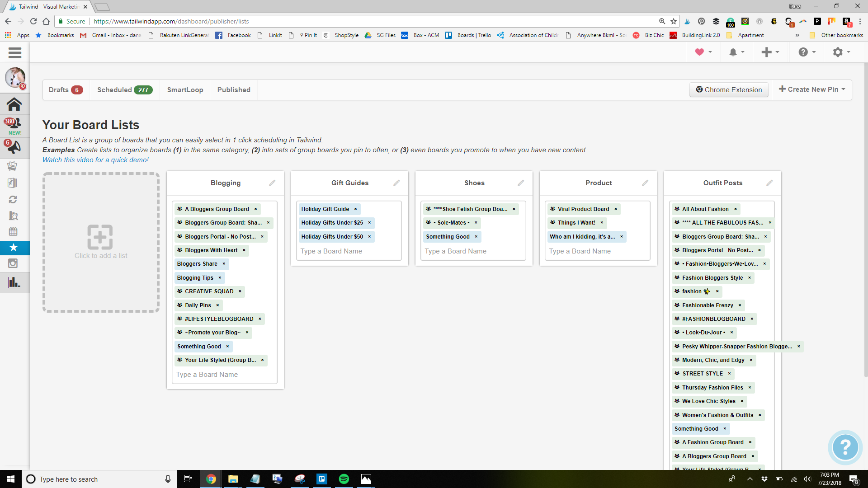Switch to the SmartLoop tab
Viewport: 868px width, 488px height.
tap(185, 90)
